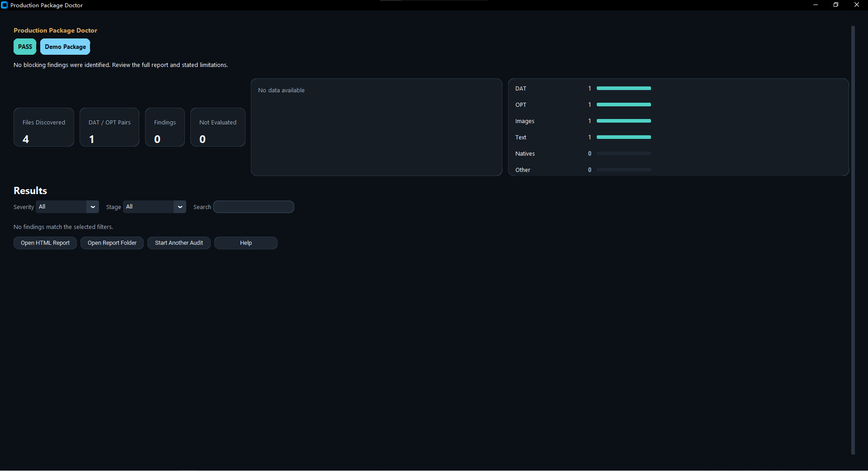Screen dimensions: 868x471
Task: Select the DAT / OPT Pairs card
Action: [109, 127]
